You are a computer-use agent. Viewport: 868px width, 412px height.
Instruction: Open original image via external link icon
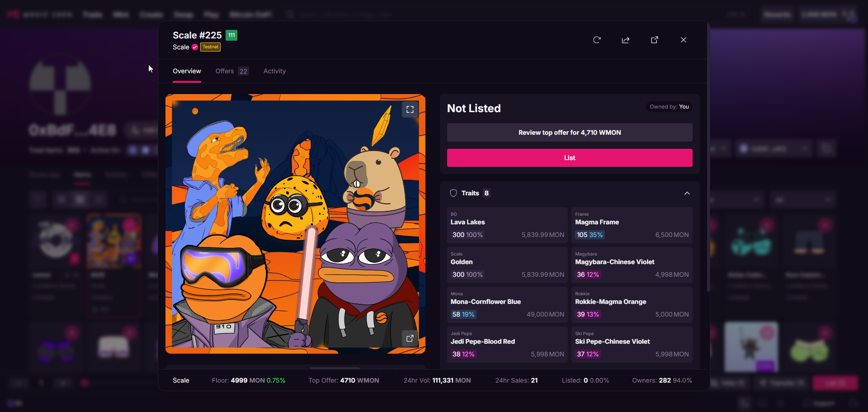pyautogui.click(x=410, y=338)
